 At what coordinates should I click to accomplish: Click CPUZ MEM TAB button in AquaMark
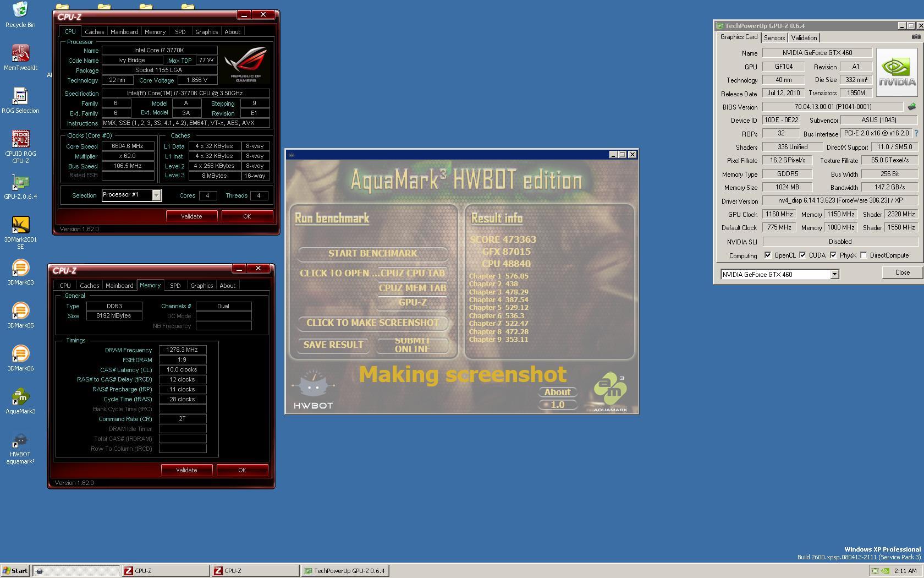pos(412,288)
